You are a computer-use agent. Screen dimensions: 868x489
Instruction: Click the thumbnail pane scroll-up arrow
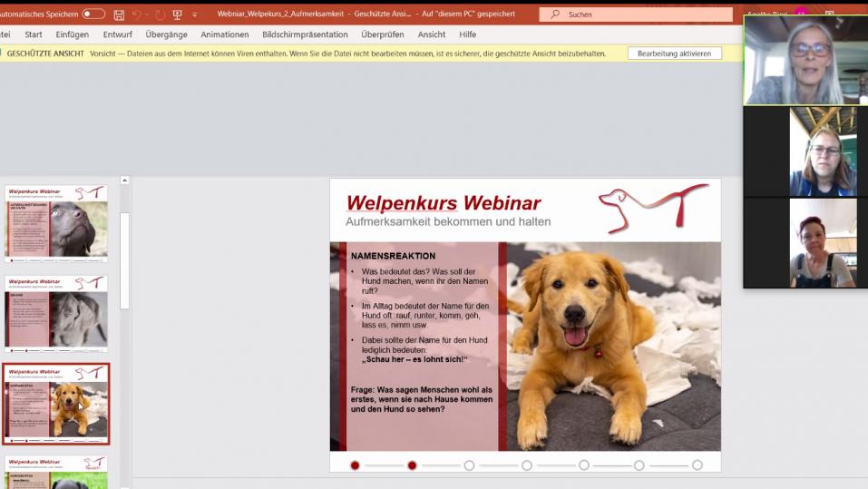124,180
